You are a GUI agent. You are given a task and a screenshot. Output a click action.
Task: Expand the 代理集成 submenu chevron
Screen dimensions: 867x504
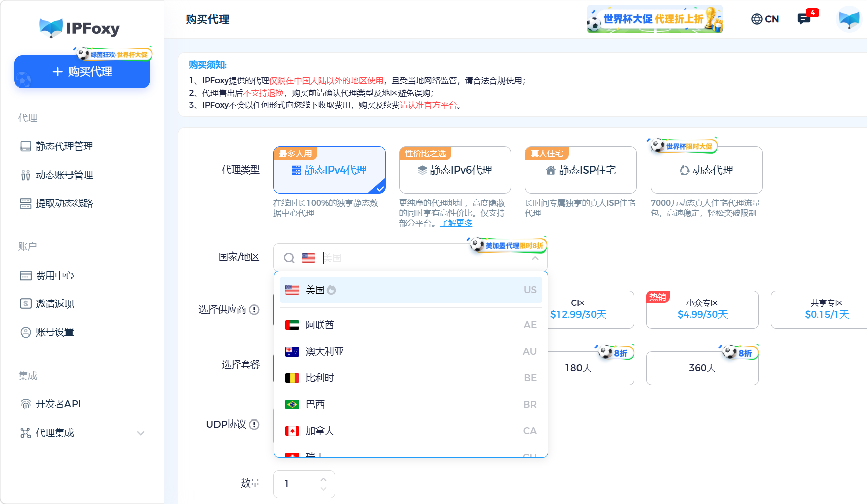point(141,433)
